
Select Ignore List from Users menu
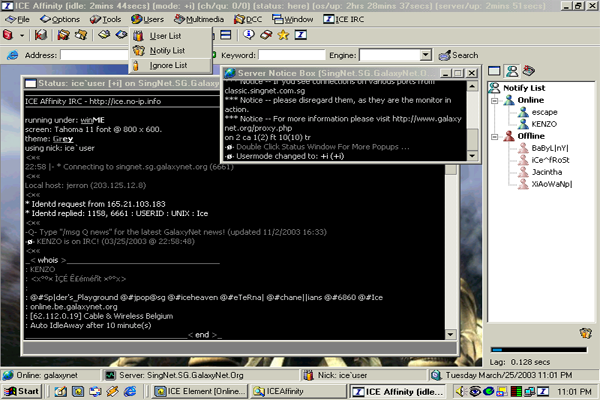[x=170, y=65]
